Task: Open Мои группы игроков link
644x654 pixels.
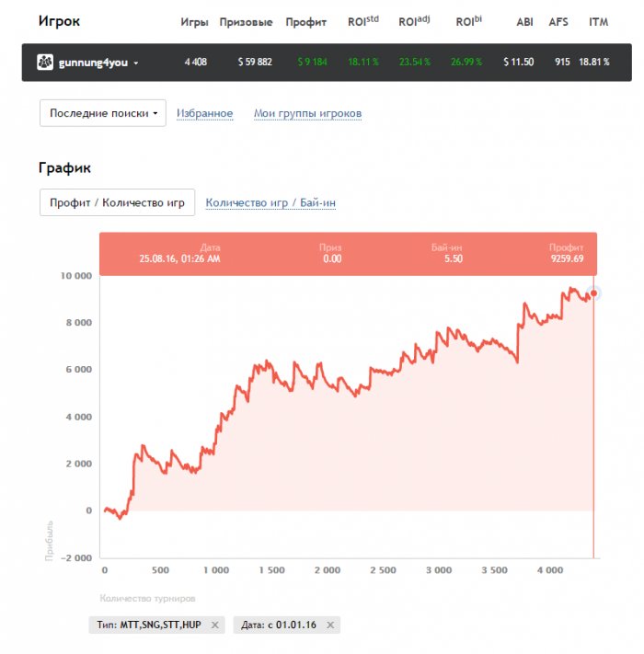Action: tap(308, 113)
